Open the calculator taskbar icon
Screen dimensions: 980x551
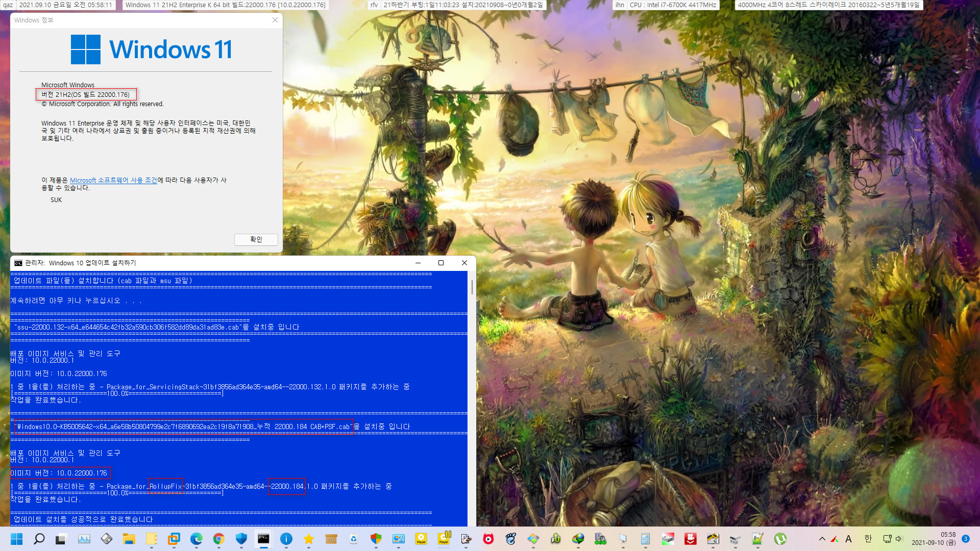pyautogui.click(x=646, y=539)
